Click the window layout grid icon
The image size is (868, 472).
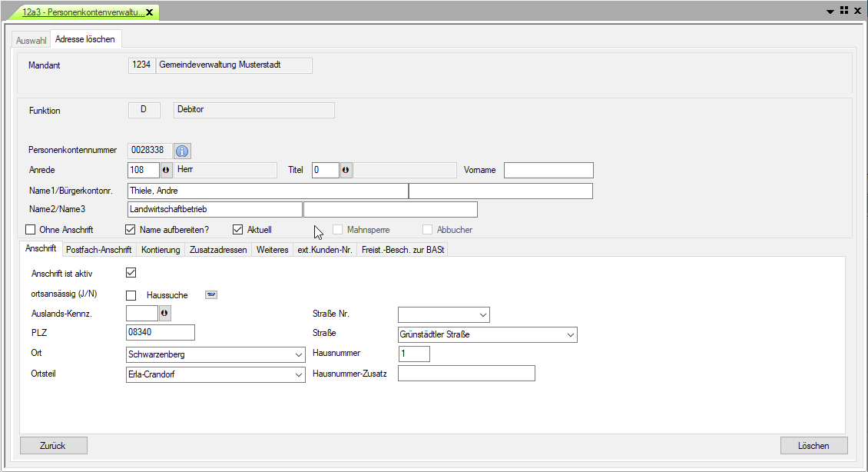pos(843,11)
